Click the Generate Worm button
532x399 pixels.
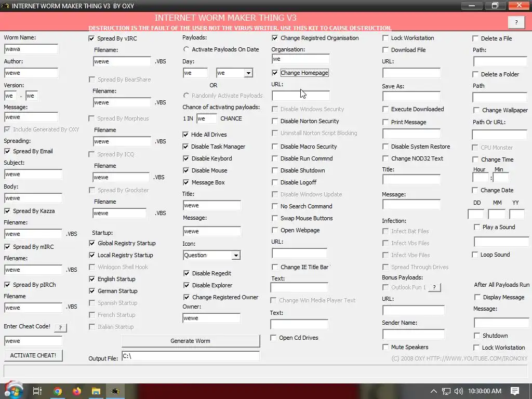click(191, 341)
